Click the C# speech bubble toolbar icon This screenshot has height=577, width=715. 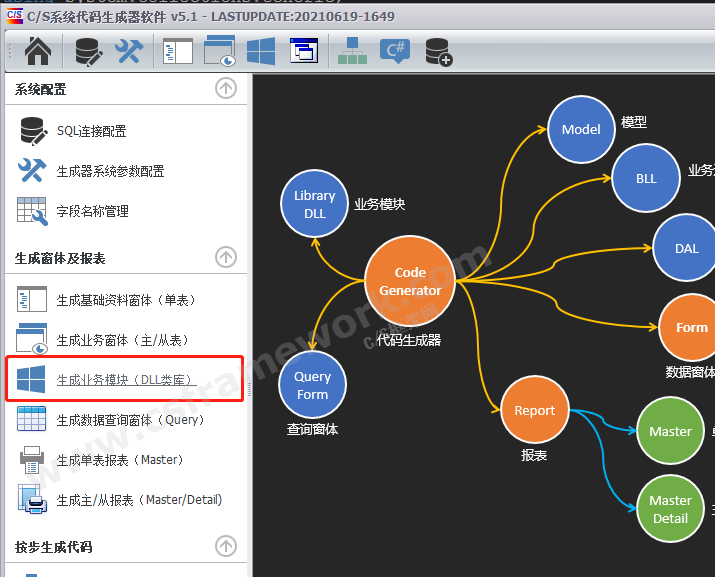395,51
